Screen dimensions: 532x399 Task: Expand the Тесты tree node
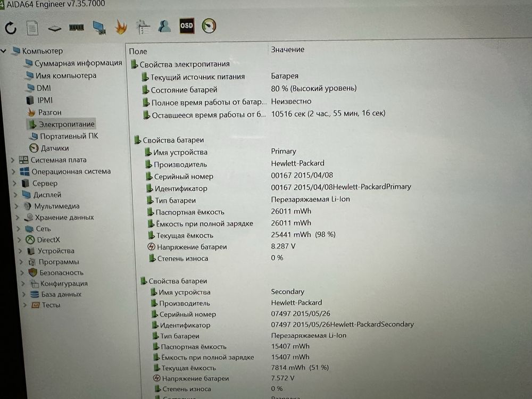25,305
